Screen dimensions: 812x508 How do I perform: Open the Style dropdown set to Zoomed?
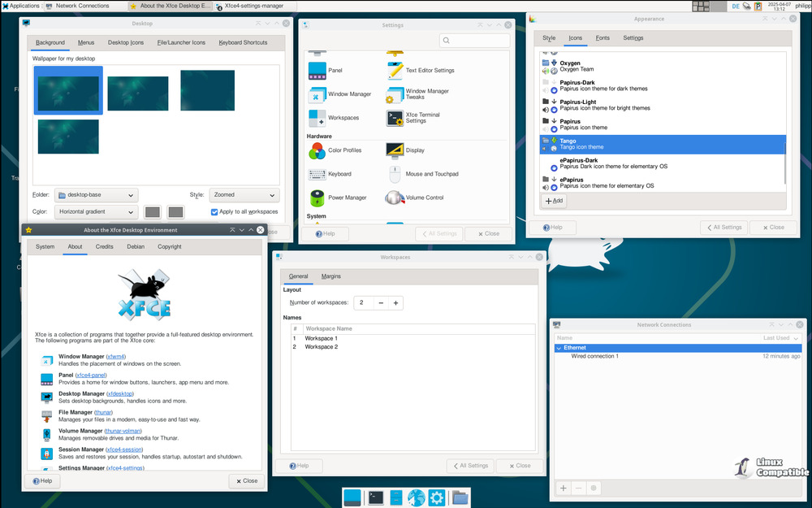(244, 195)
